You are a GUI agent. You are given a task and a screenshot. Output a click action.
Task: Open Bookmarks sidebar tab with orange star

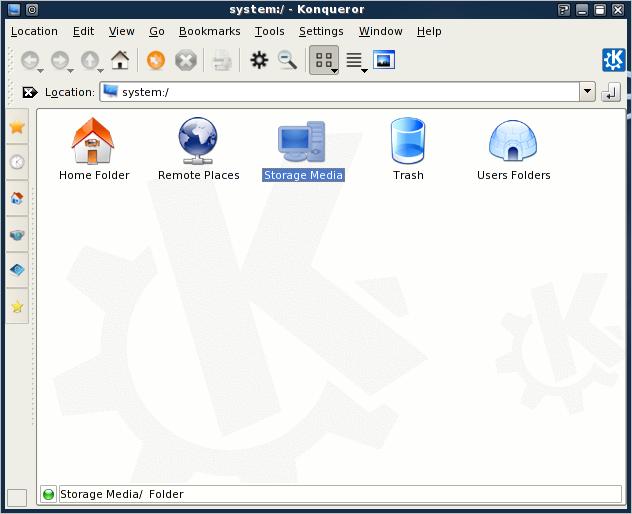(x=17, y=127)
